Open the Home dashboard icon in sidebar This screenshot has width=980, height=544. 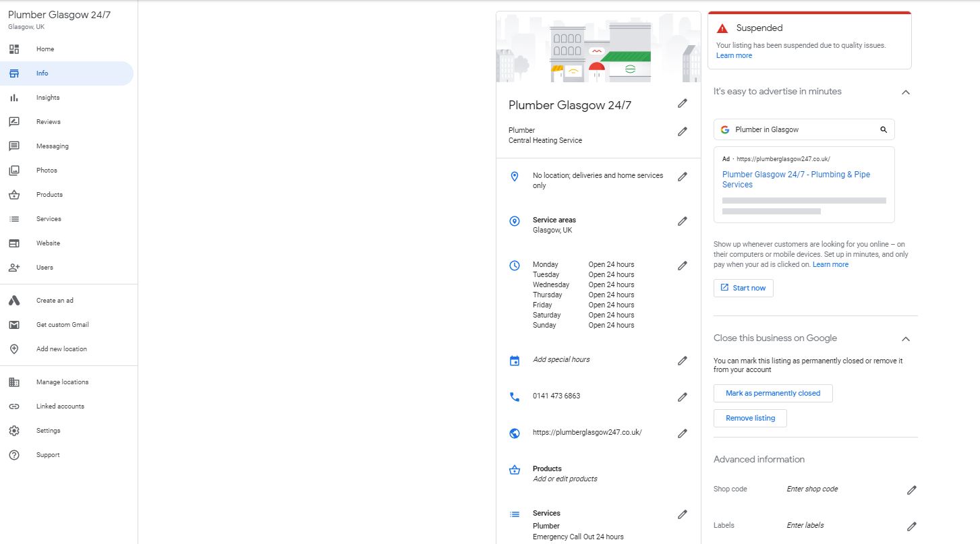(14, 49)
